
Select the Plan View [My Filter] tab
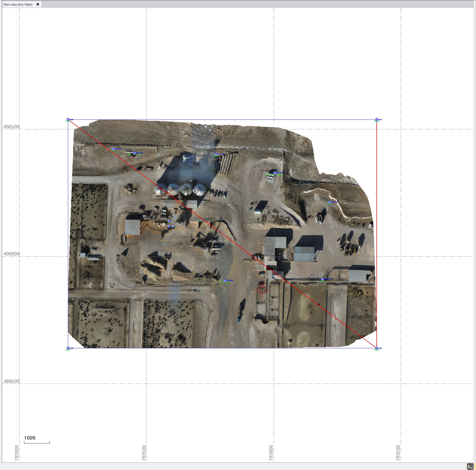[x=18, y=4]
